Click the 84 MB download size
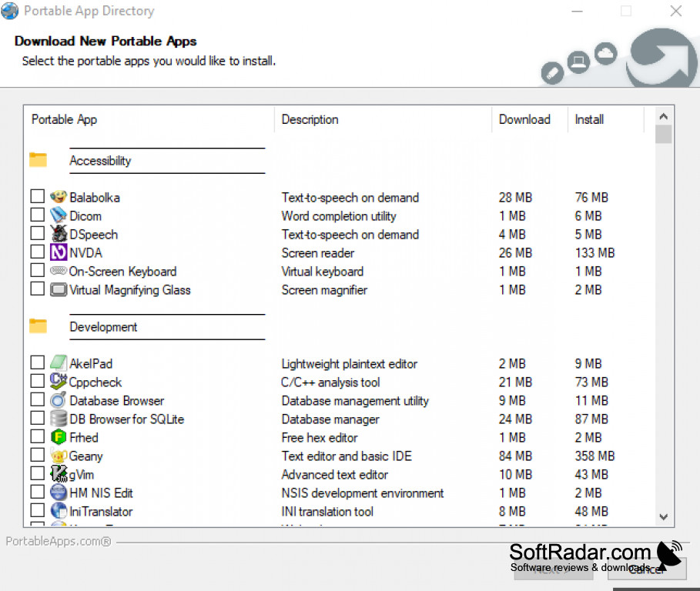 coord(515,456)
